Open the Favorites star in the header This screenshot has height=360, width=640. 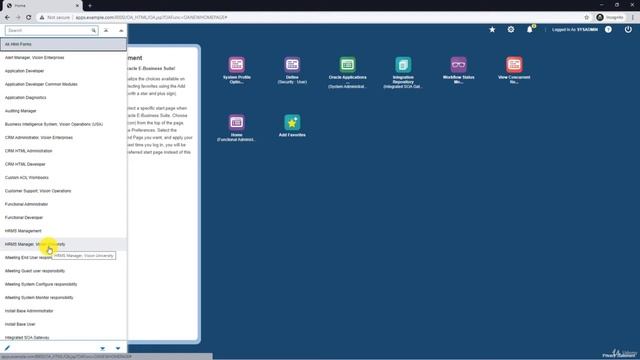pos(492,29)
